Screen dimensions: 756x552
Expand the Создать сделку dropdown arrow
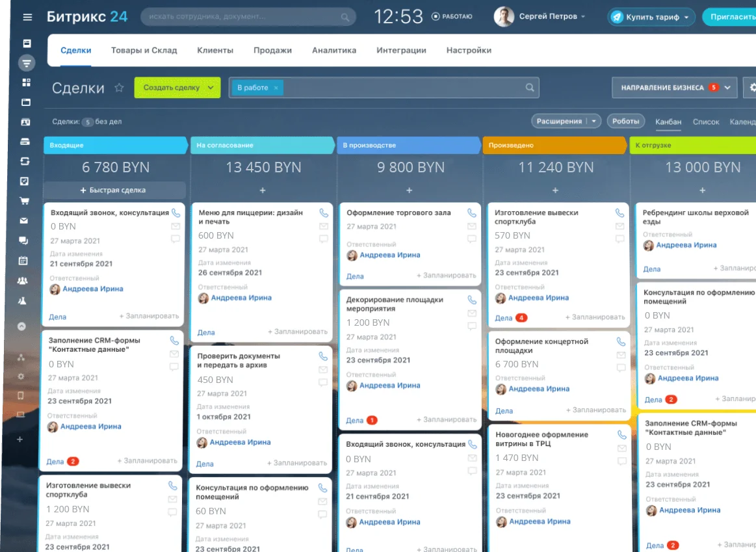point(210,88)
